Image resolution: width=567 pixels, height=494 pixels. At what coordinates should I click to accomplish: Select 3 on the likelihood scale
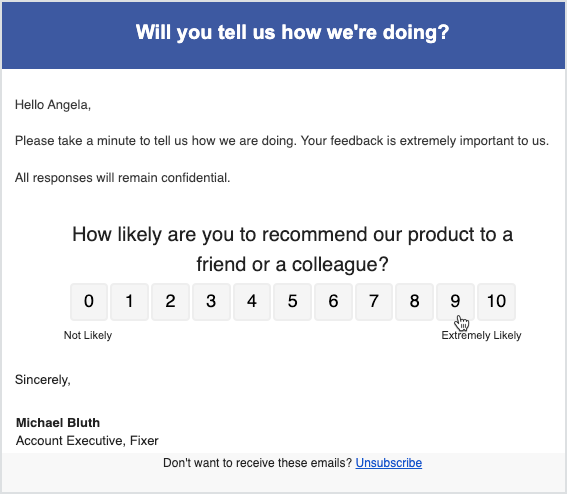211,302
